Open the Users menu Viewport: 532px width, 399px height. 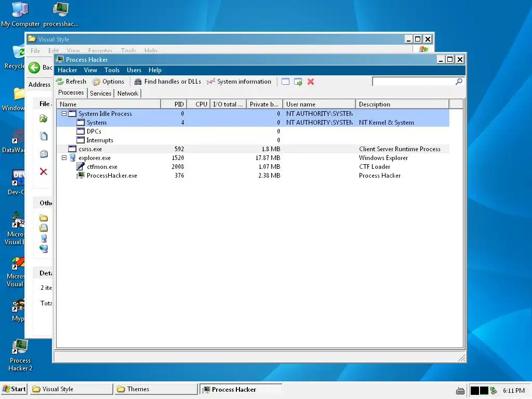134,70
